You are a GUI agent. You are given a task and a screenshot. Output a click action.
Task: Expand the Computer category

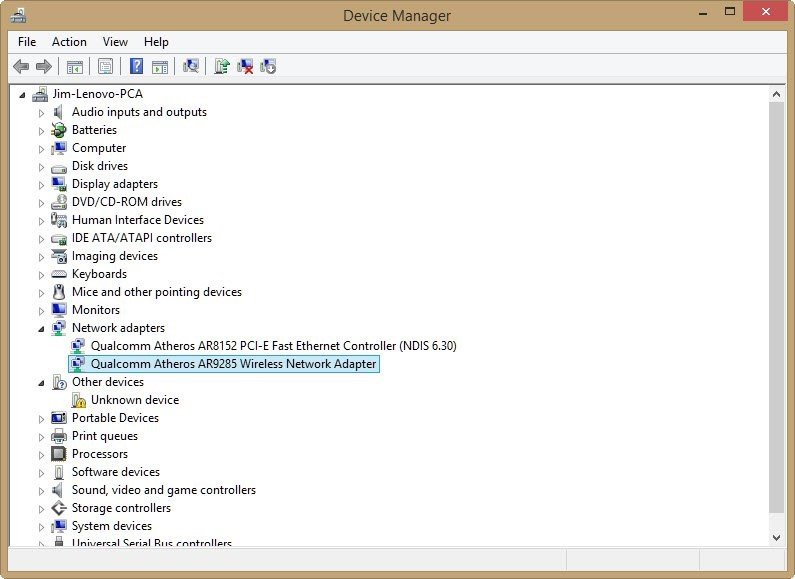point(41,149)
